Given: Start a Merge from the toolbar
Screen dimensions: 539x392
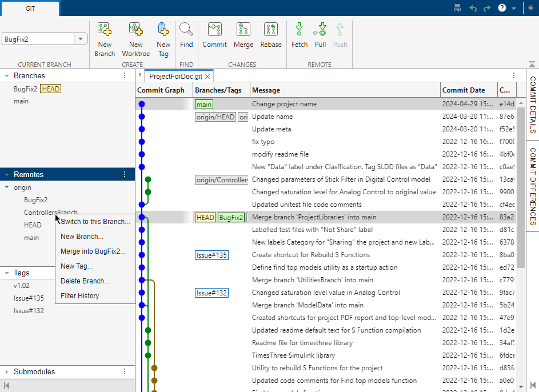Looking at the screenshot, I should point(243,35).
